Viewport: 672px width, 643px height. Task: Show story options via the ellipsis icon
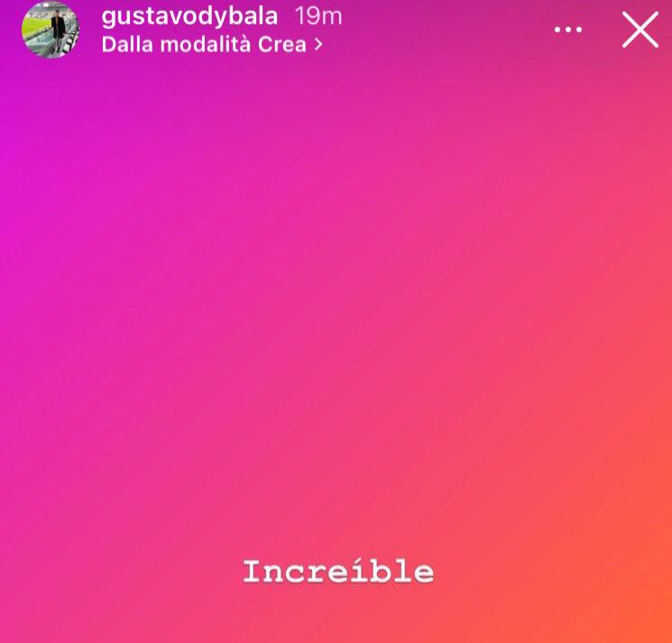point(568,30)
